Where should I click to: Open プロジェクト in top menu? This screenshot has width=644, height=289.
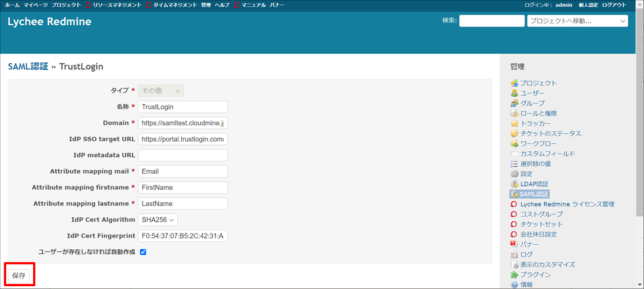pyautogui.click(x=67, y=6)
